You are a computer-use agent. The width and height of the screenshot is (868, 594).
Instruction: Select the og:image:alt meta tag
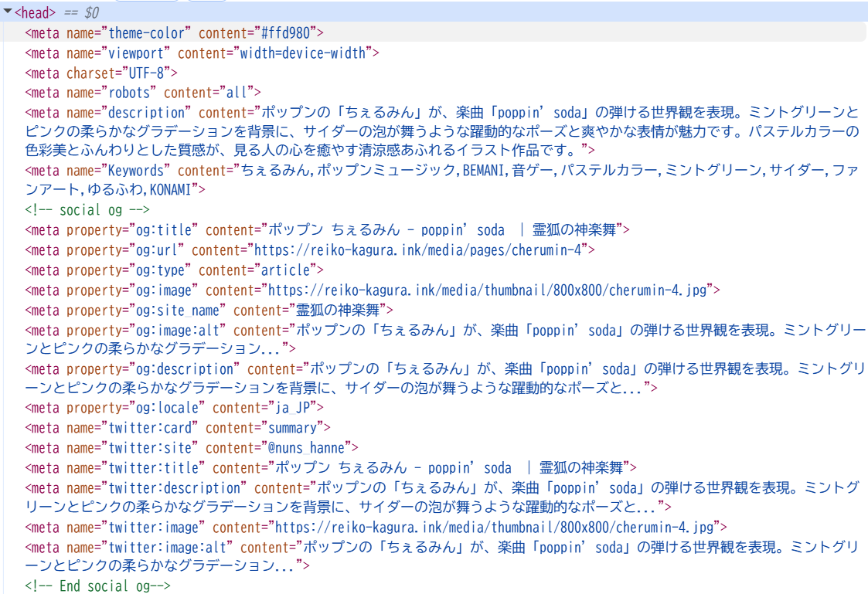[446, 339]
